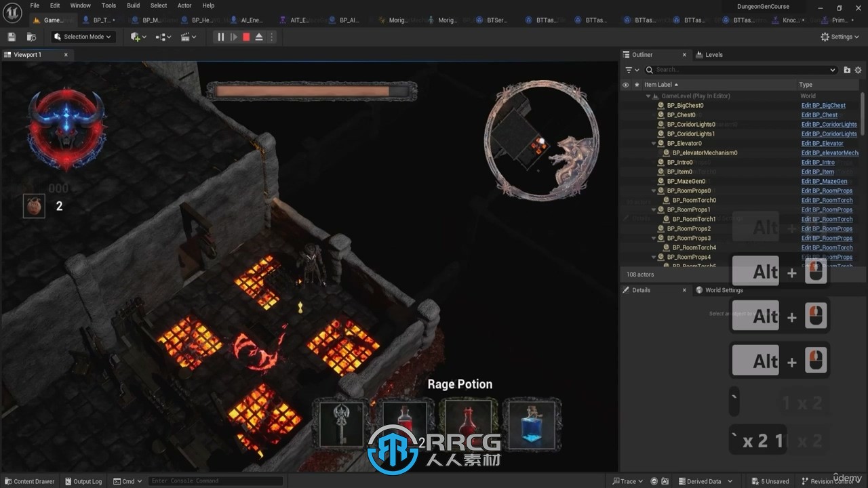
Task: Open the Select menu
Action: click(x=159, y=5)
